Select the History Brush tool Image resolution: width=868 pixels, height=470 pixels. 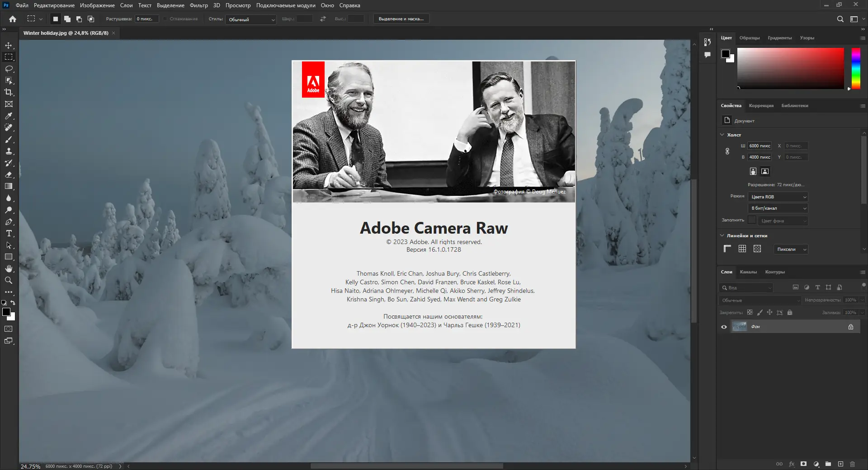9,163
